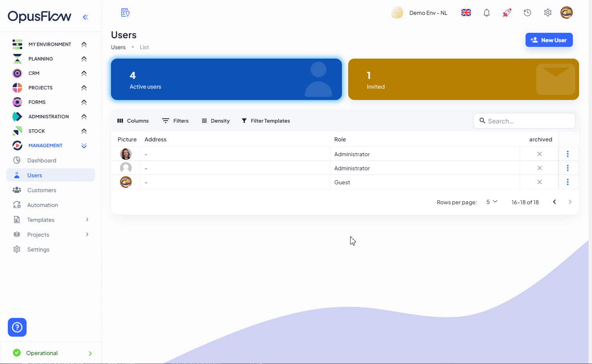Screen dimensions: 592x364
Task: Open the rows per page dropdown
Action: tap(492, 202)
